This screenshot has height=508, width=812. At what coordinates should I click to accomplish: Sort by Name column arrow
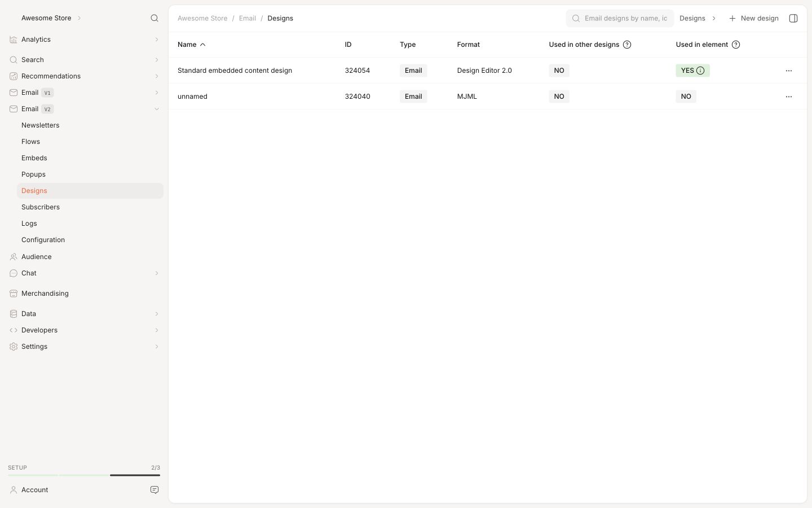point(203,45)
